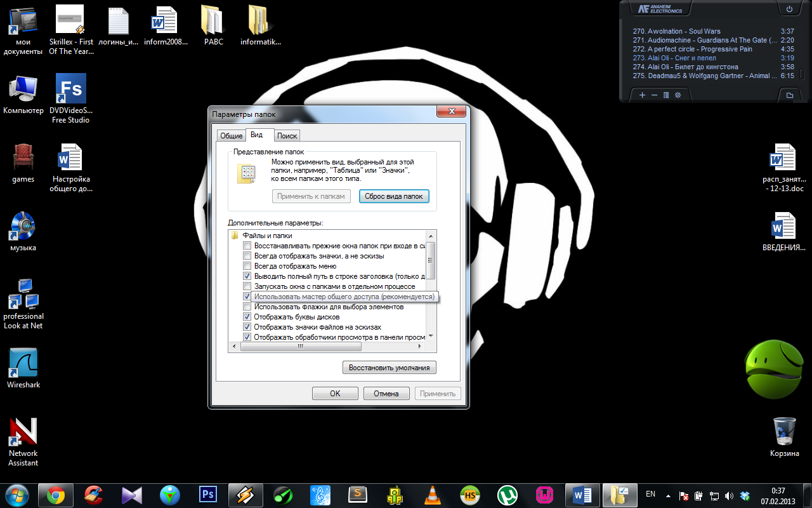Uncheck Использовать мастер общего доступа
The image size is (812, 508).
[x=247, y=297]
